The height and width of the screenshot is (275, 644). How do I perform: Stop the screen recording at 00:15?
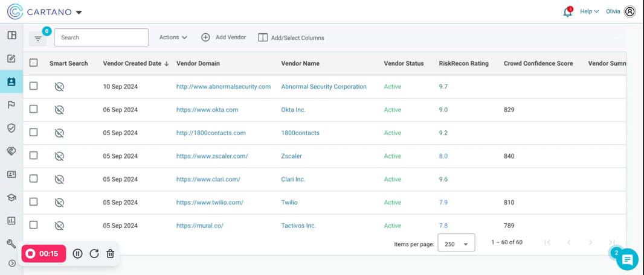43,254
